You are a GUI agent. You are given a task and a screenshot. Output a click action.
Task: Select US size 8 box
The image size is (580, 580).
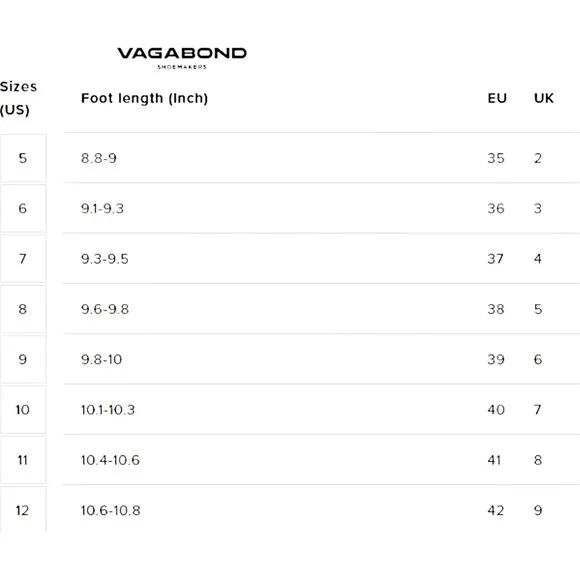(23, 309)
